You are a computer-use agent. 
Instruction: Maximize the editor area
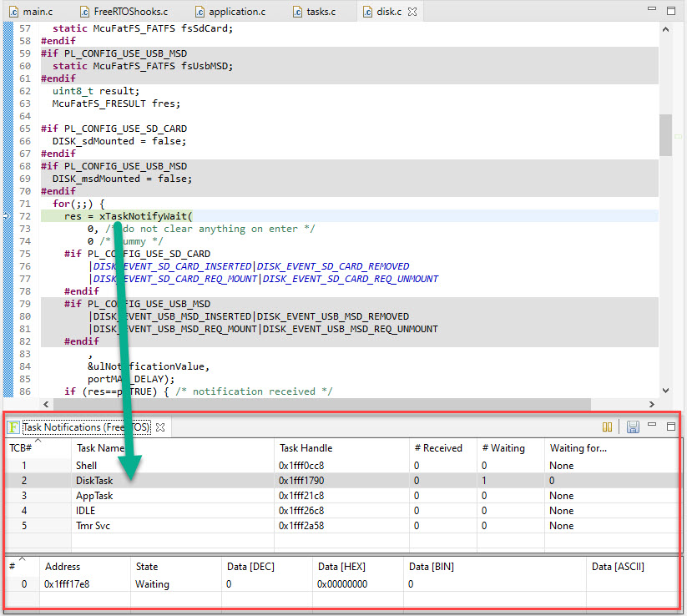point(670,11)
